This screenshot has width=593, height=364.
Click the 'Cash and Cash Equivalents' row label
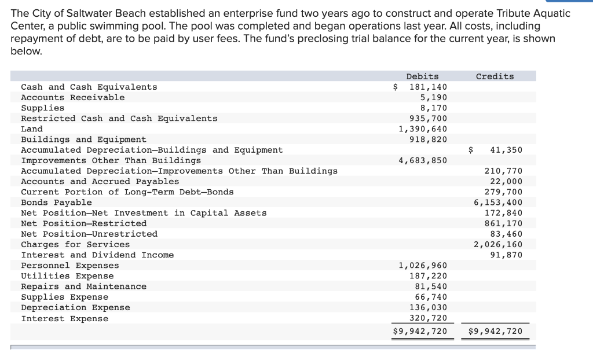(89, 87)
